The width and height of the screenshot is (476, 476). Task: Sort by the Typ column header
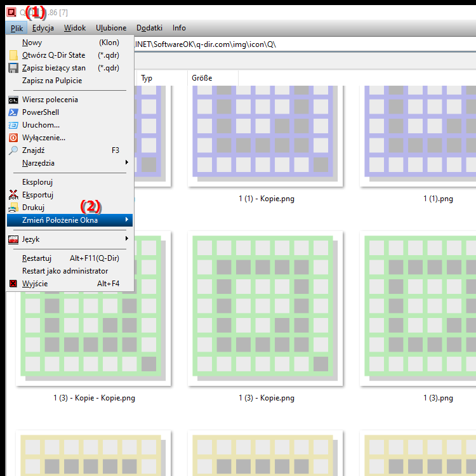(x=162, y=78)
